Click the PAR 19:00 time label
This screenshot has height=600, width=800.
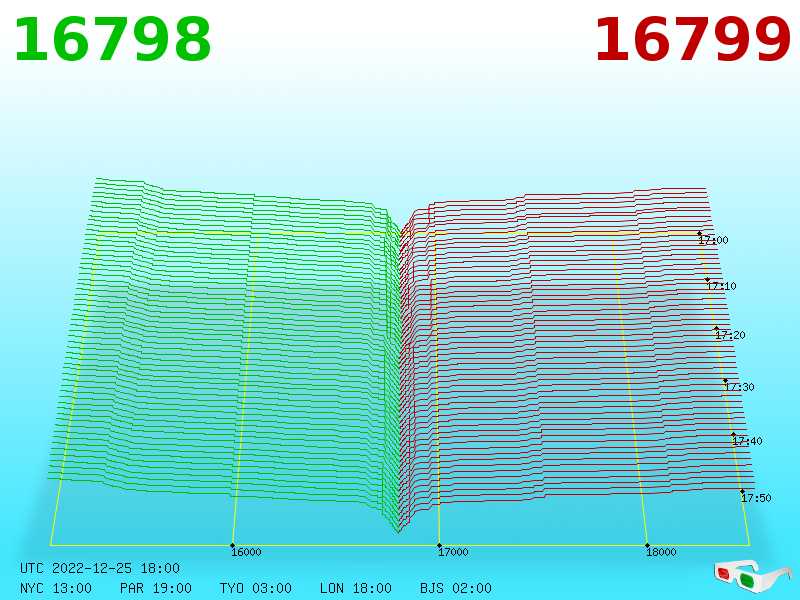(x=156, y=588)
